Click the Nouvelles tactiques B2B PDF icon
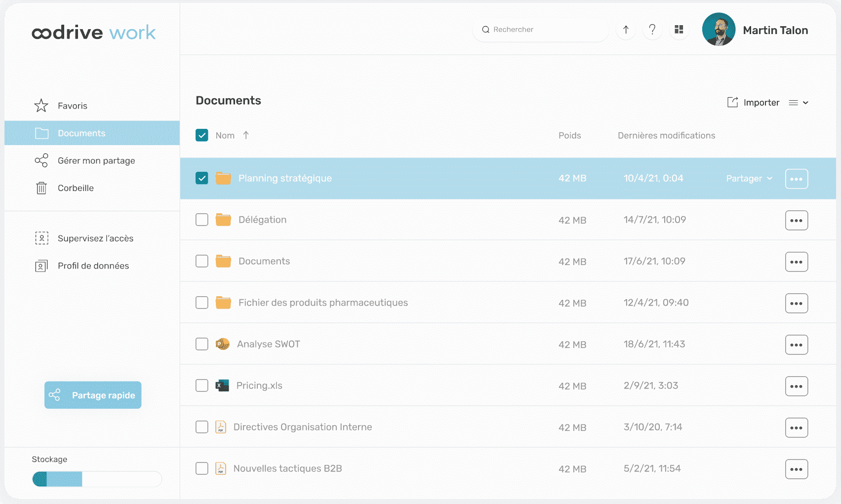Viewport: 841px width, 504px height. pos(221,468)
